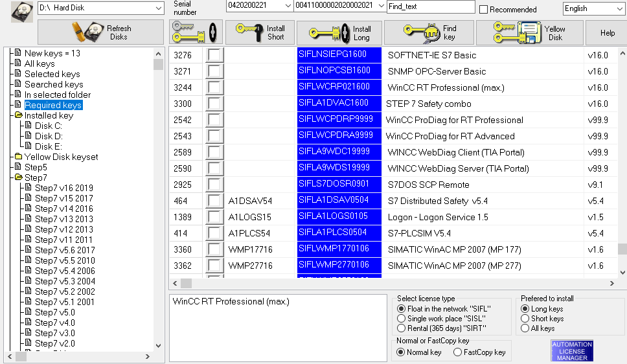Click tree panel scroll up arrow

pyautogui.click(x=158, y=54)
